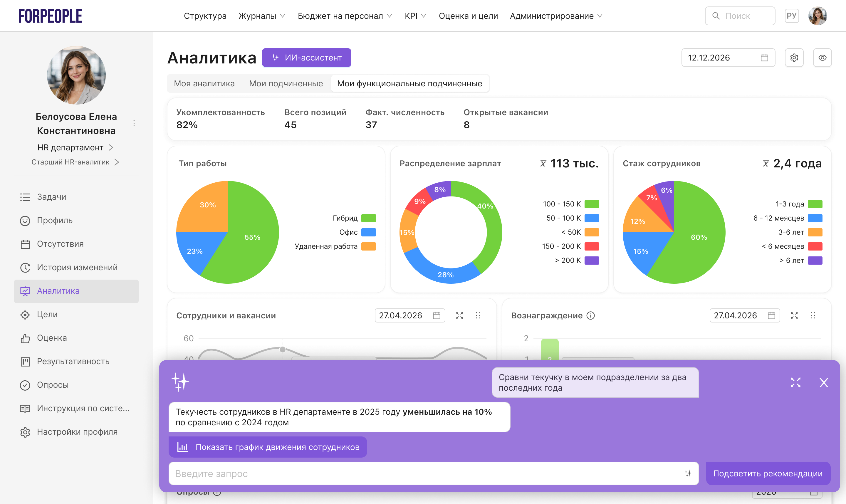Click the Вознаграждение info icon
Image resolution: width=846 pixels, height=504 pixels.
[591, 315]
